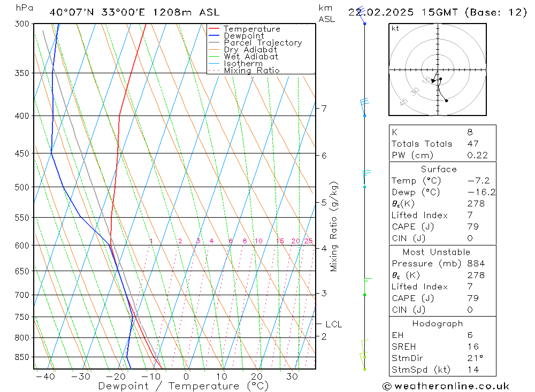Click the 700 hPa pressure axis label
The image size is (535, 392).
pyautogui.click(x=22, y=295)
